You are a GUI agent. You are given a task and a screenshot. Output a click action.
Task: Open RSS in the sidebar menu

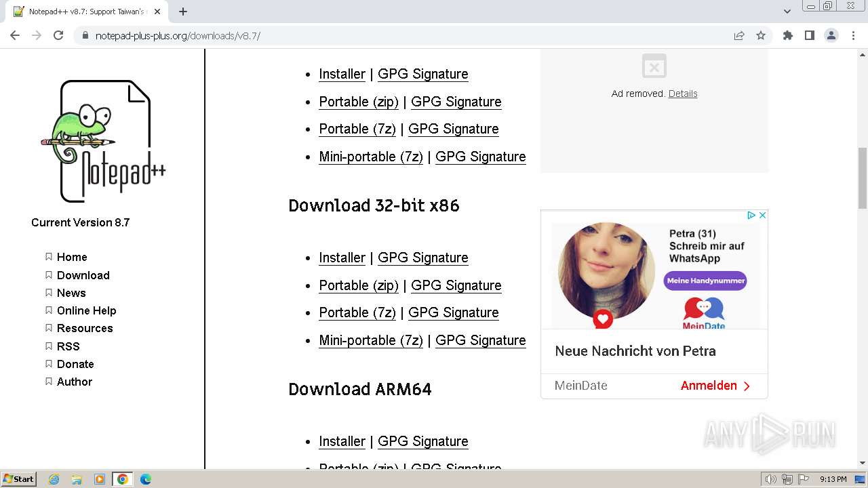coord(68,346)
